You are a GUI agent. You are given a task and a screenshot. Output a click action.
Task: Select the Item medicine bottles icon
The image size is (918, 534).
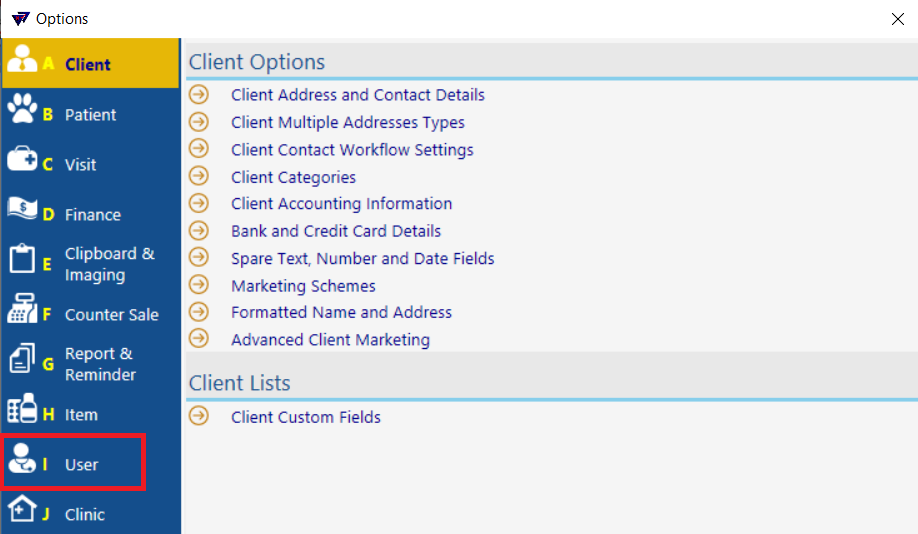pos(22,408)
